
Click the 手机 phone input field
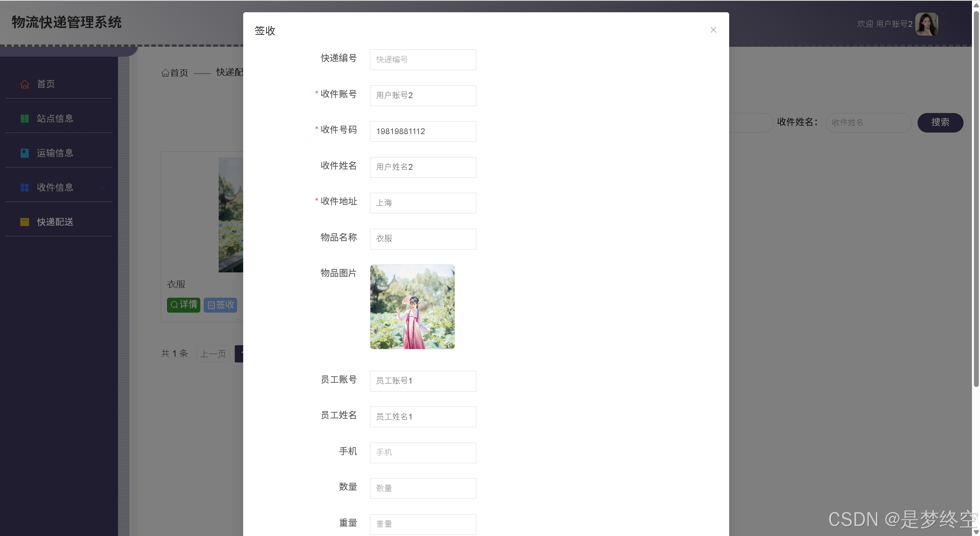pos(423,452)
